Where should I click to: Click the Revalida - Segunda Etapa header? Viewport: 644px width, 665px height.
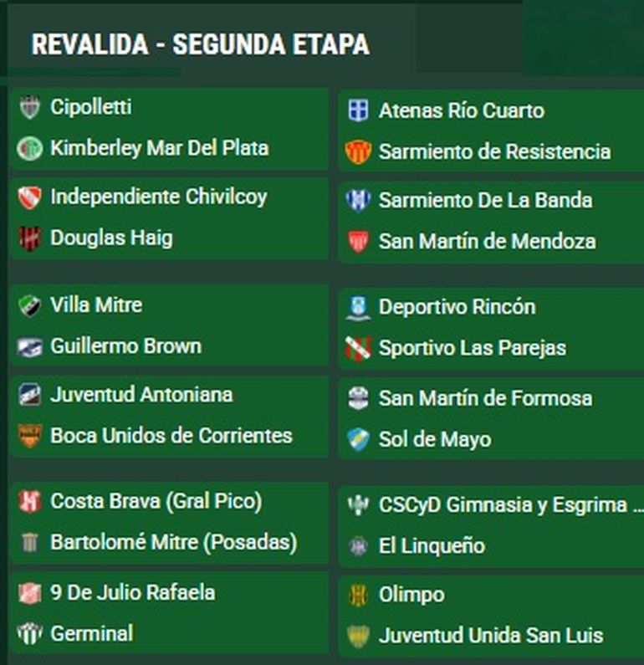point(200,44)
